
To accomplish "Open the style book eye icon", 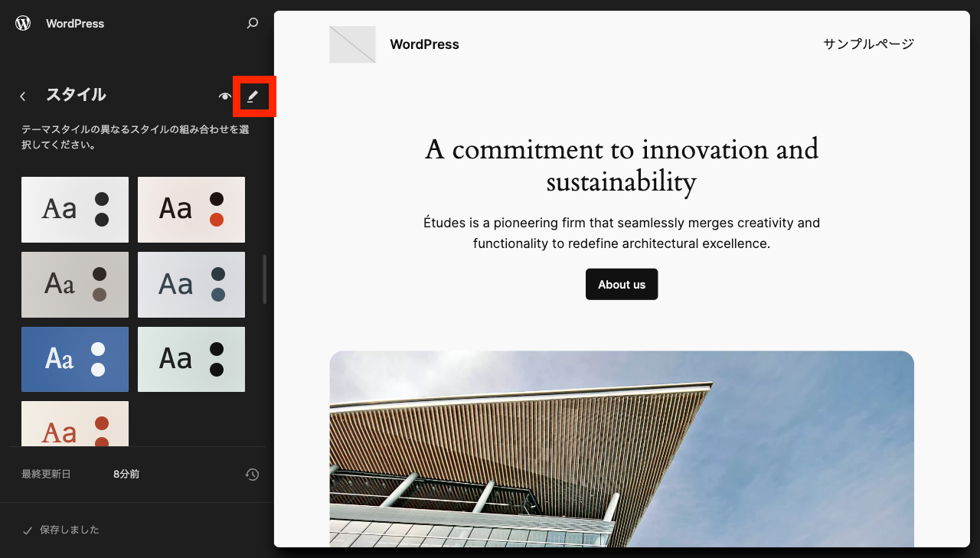I will click(x=224, y=96).
